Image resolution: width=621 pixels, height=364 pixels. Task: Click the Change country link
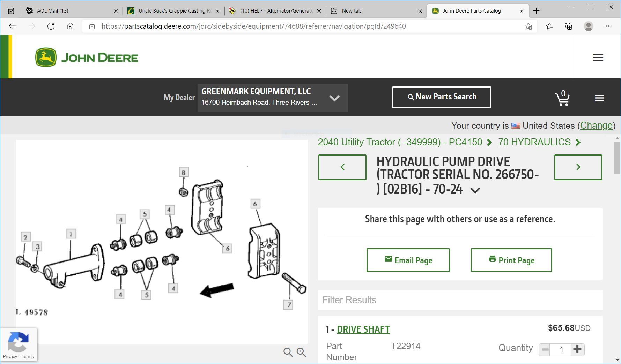coord(596,126)
